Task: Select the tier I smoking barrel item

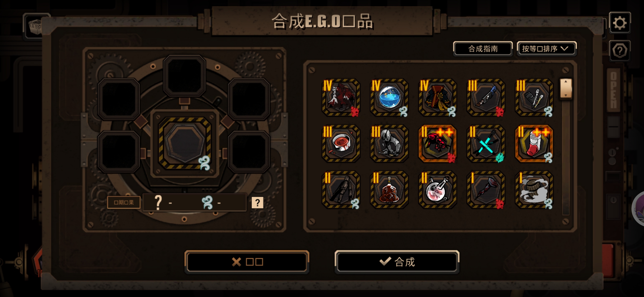Action: (x=534, y=190)
